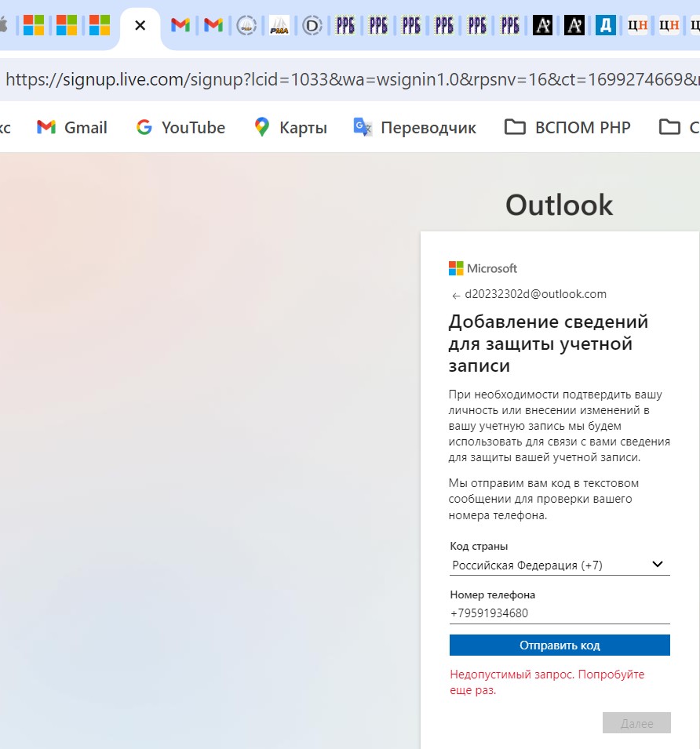Switch to the round emblem tab beside the Gmail tabs
The width and height of the screenshot is (700, 749).
[246, 25]
